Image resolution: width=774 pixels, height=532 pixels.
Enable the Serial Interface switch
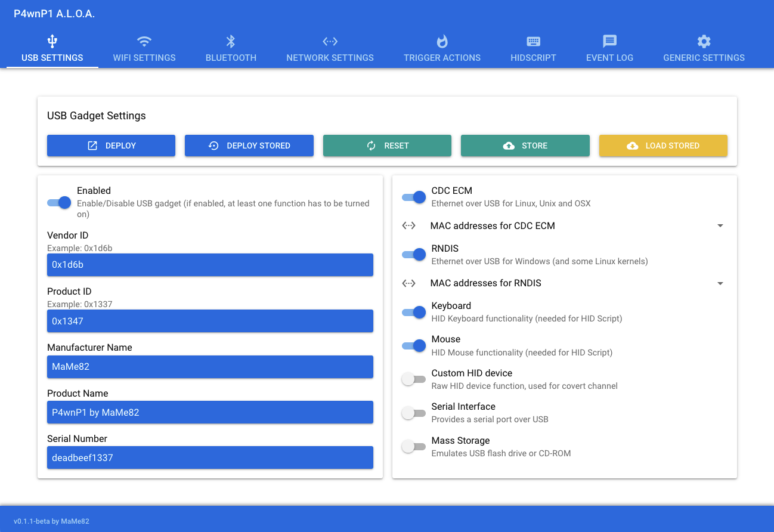(413, 413)
